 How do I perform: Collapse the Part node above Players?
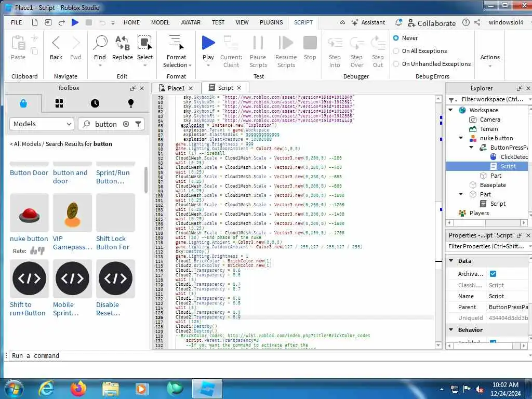click(461, 194)
